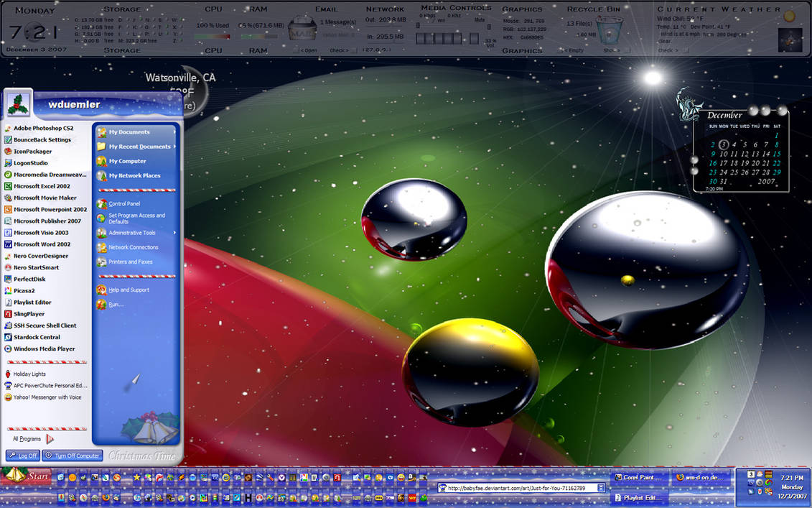Select December 25 on the calendar

tap(734, 172)
